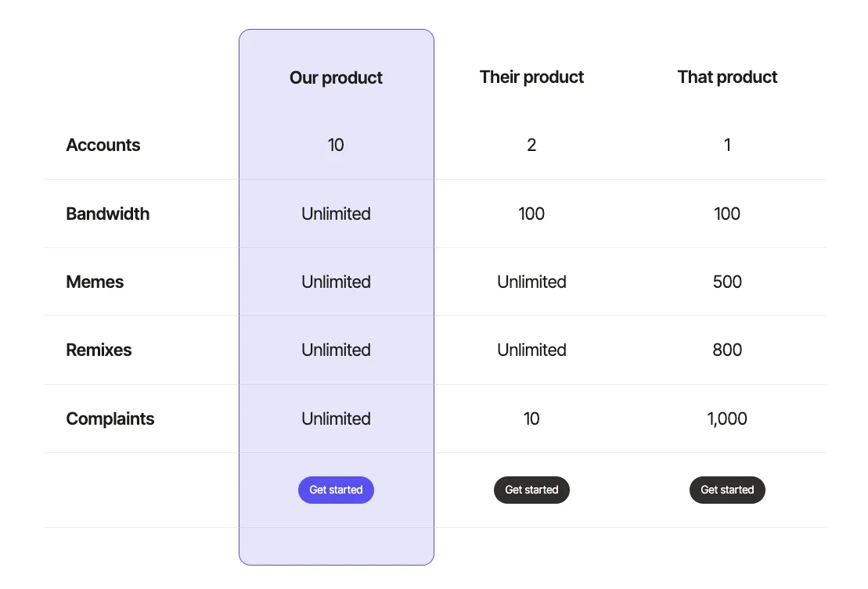This screenshot has height=589, width=868.
Task: Select the 'Our product' column header
Action: point(336,77)
